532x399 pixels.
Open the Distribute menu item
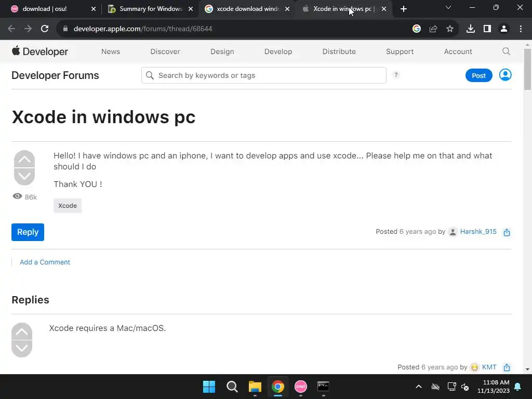pyautogui.click(x=339, y=51)
